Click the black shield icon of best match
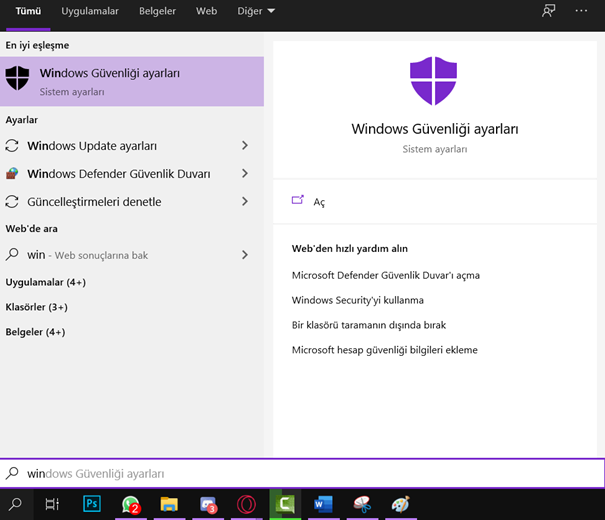Image resolution: width=605 pixels, height=520 pixels. [x=17, y=78]
